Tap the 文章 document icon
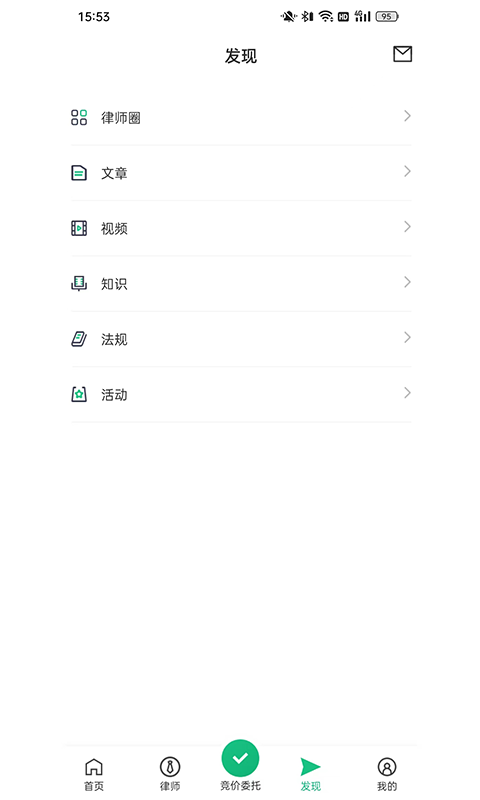Image resolution: width=480 pixels, height=800 pixels. coord(79,173)
